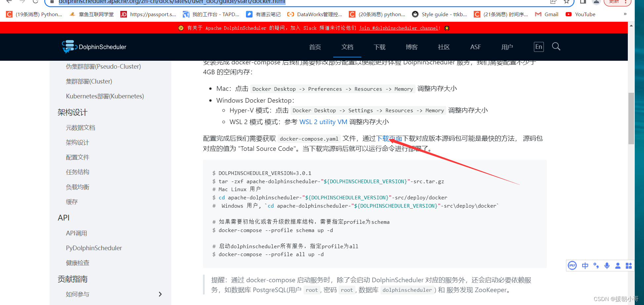Open the Chrome profile avatar
Image resolution: width=644 pixels, height=305 pixels.
coord(596,2)
